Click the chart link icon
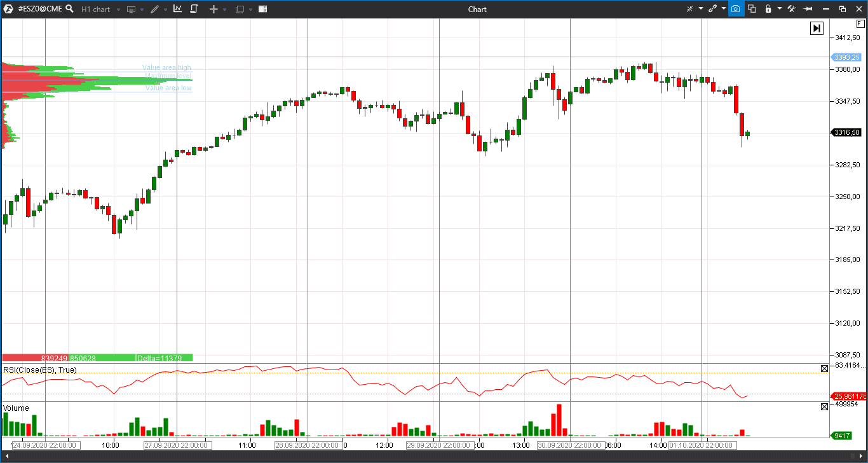Viewport: 868px width, 463px height. pyautogui.click(x=713, y=9)
